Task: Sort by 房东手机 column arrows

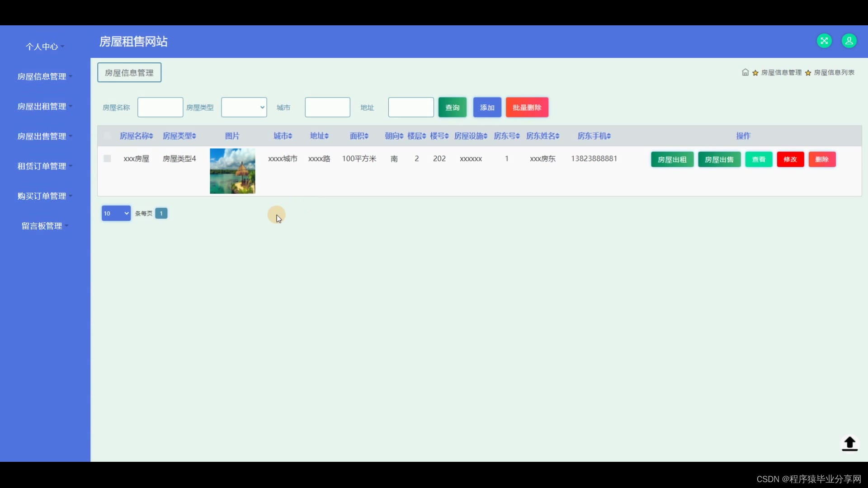Action: pos(609,136)
